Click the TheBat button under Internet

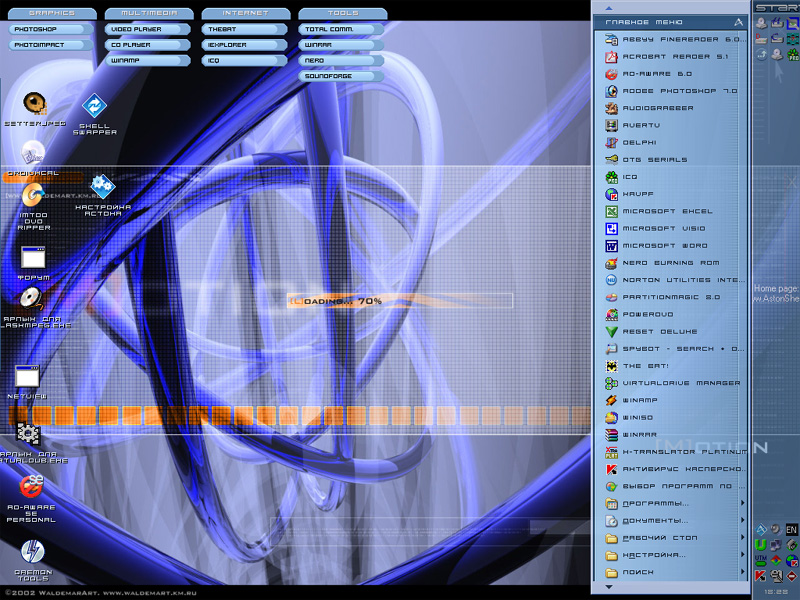click(x=244, y=30)
